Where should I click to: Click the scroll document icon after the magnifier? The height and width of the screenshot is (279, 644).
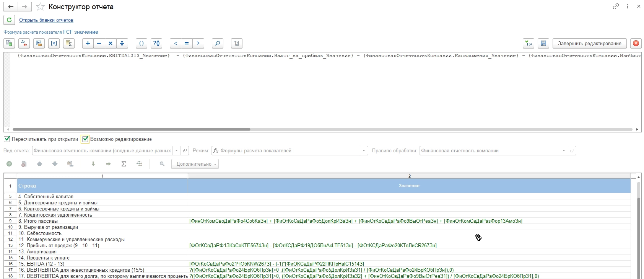click(x=237, y=43)
